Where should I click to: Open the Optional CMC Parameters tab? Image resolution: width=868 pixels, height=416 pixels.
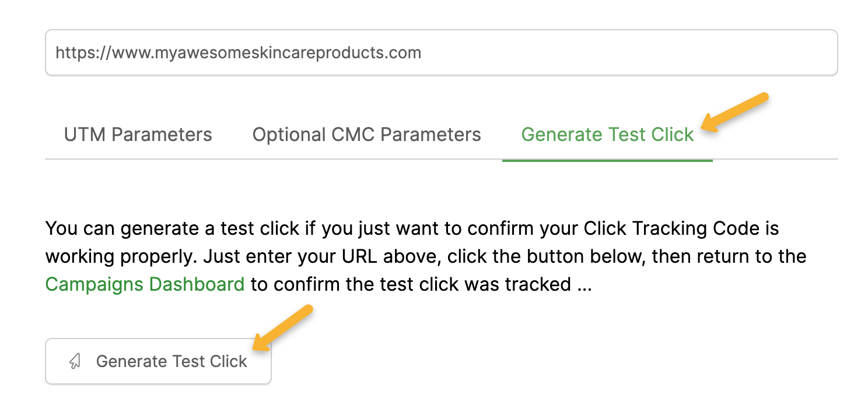pos(366,135)
